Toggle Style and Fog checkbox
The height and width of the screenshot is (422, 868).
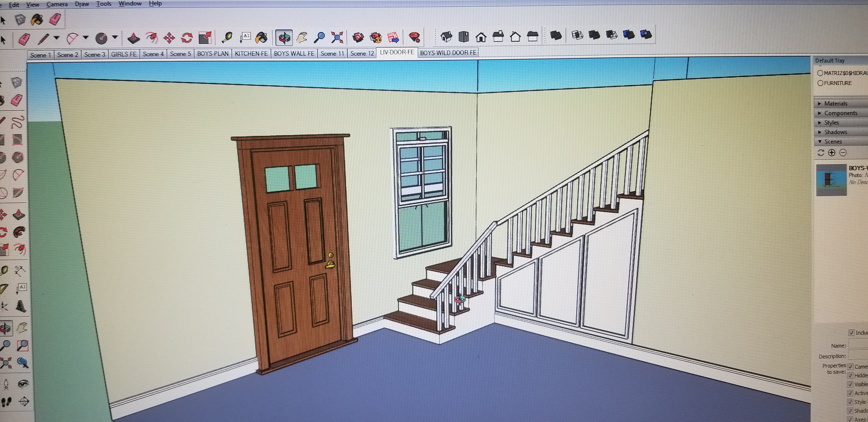(x=850, y=402)
